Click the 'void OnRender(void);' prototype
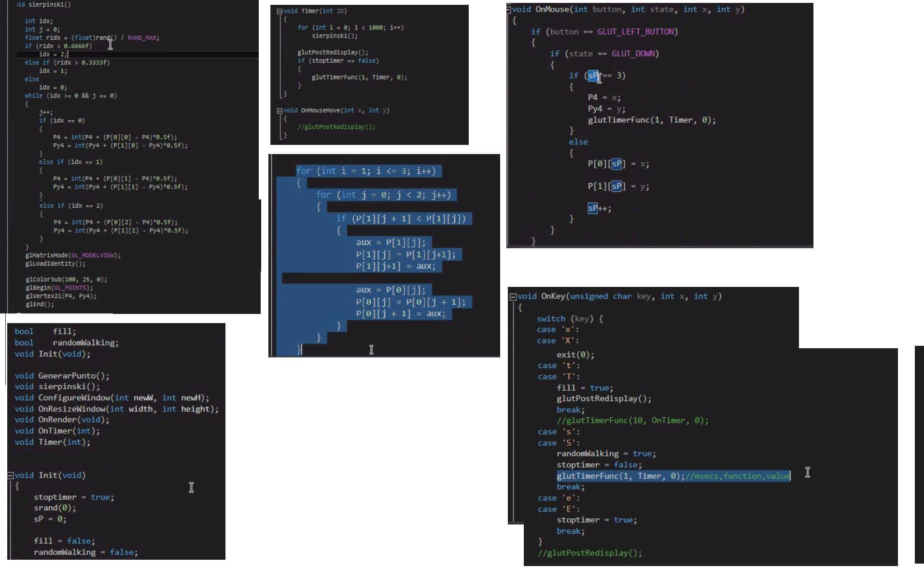Image resolution: width=924 pixels, height=567 pixels. (x=62, y=420)
